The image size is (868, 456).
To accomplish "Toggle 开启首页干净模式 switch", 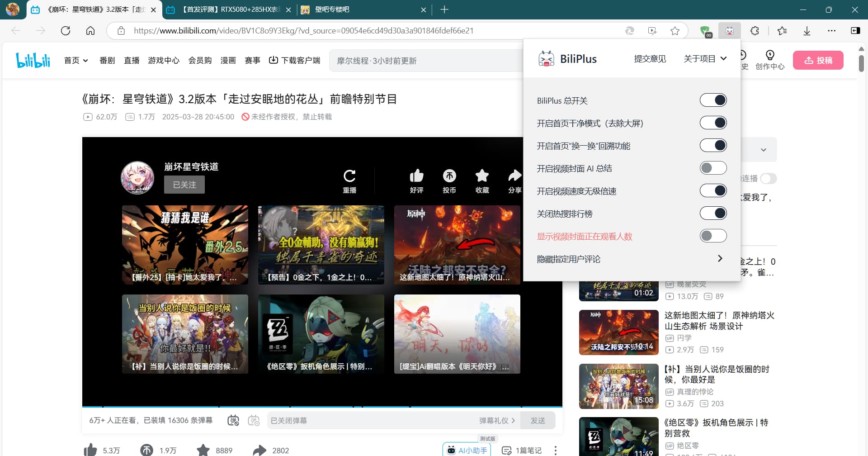I will click(x=713, y=123).
